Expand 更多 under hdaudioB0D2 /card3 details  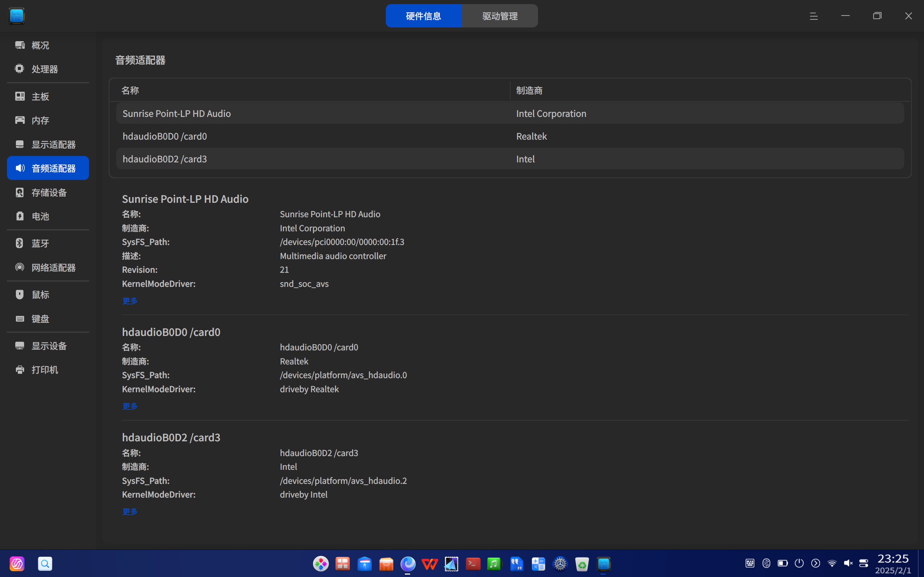(x=130, y=511)
